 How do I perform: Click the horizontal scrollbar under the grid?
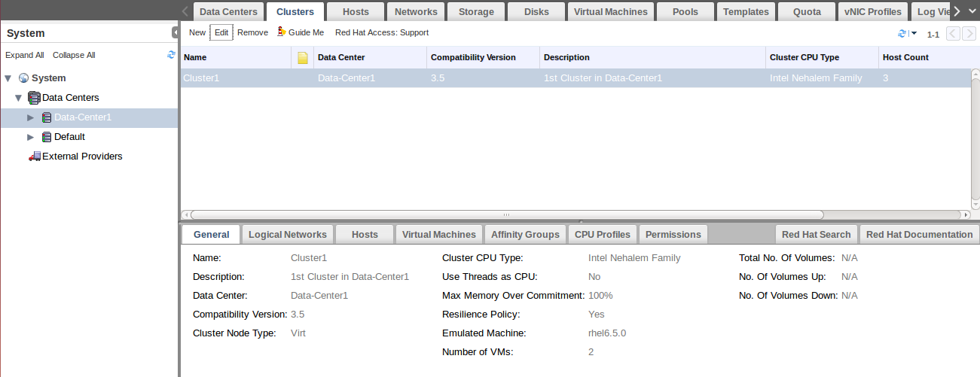coord(506,215)
